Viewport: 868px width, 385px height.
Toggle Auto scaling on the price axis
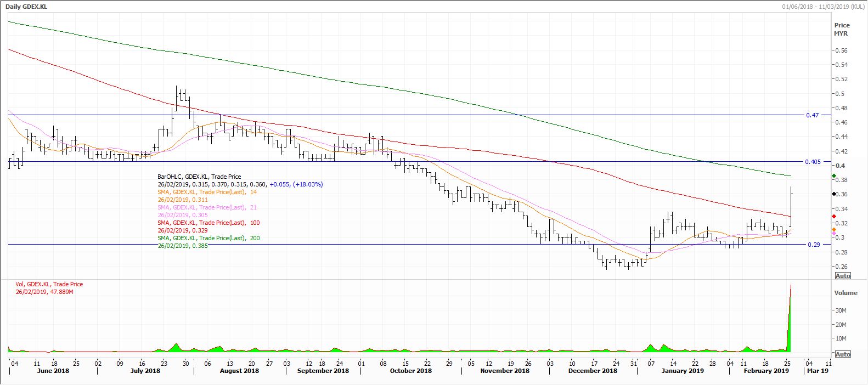[x=843, y=275]
